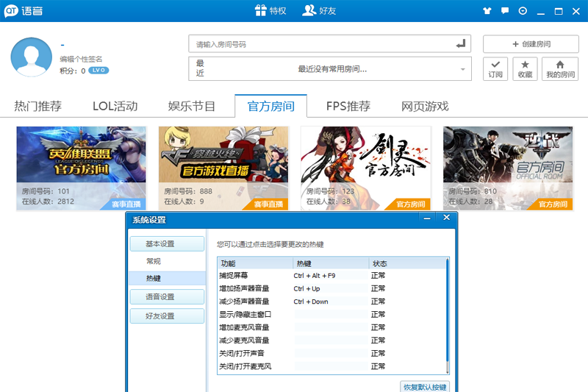Image resolution: width=588 pixels, height=392 pixels.
Task: Click hotkey field for 增加麦克风音量
Action: tap(331, 327)
